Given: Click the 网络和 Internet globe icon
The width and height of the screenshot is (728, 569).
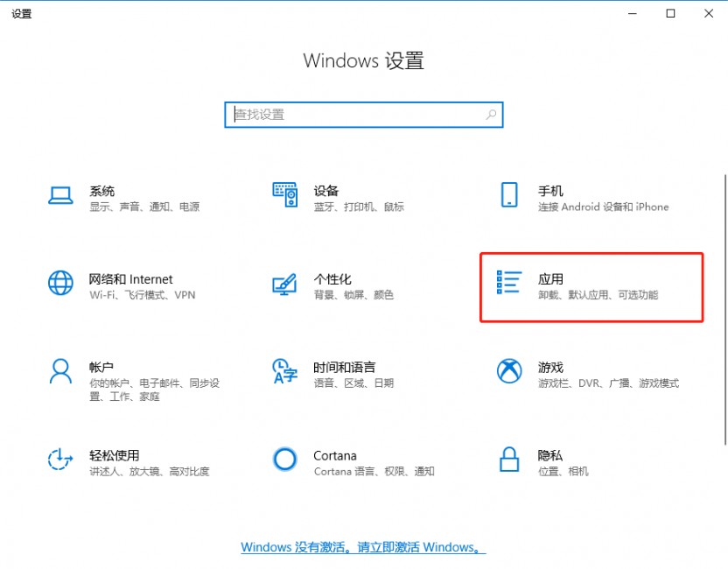Looking at the screenshot, I should (60, 283).
